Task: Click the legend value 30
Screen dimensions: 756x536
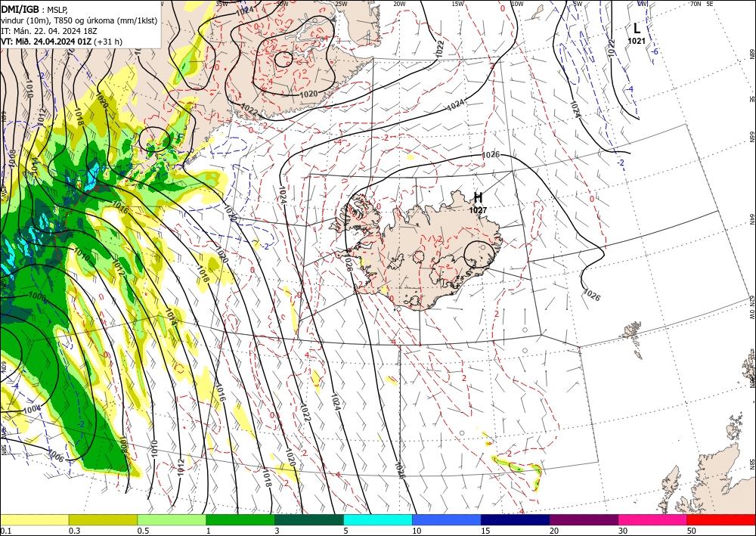Action: point(623,531)
